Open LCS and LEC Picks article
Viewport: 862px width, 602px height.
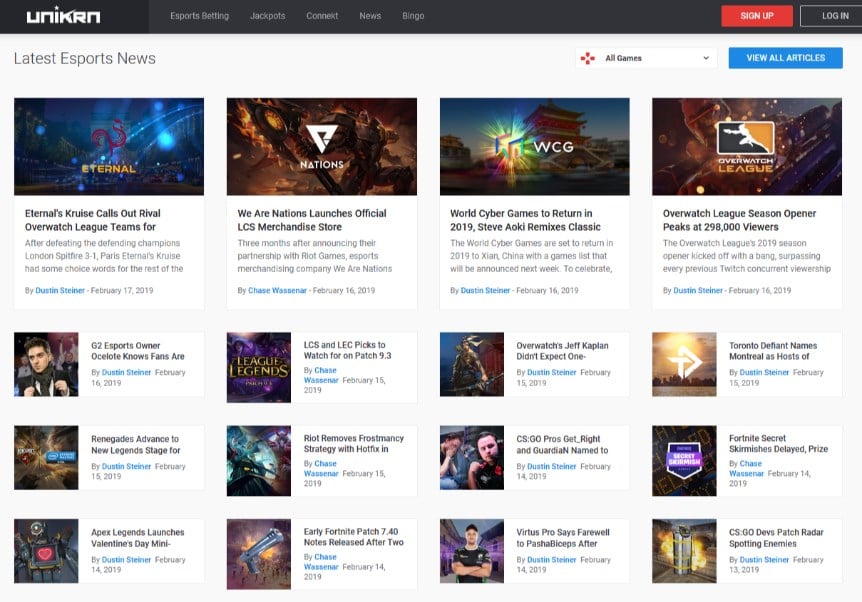[347, 350]
